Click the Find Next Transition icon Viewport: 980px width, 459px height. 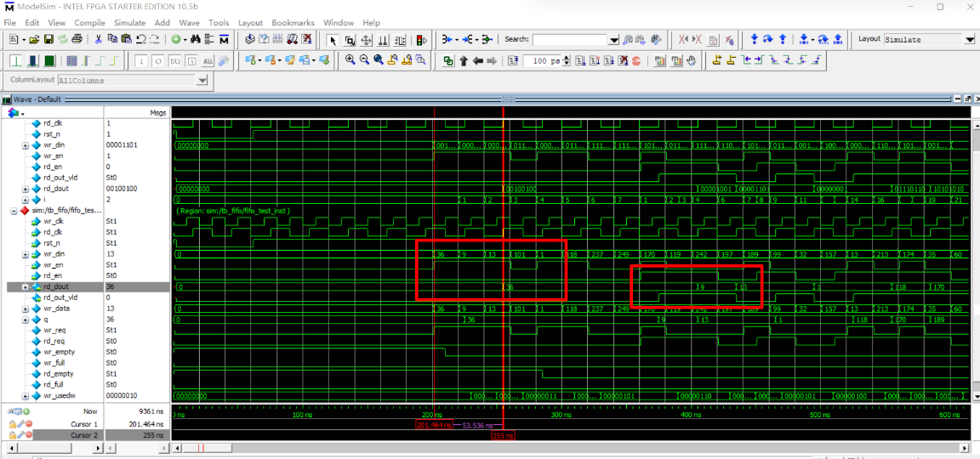[760, 60]
